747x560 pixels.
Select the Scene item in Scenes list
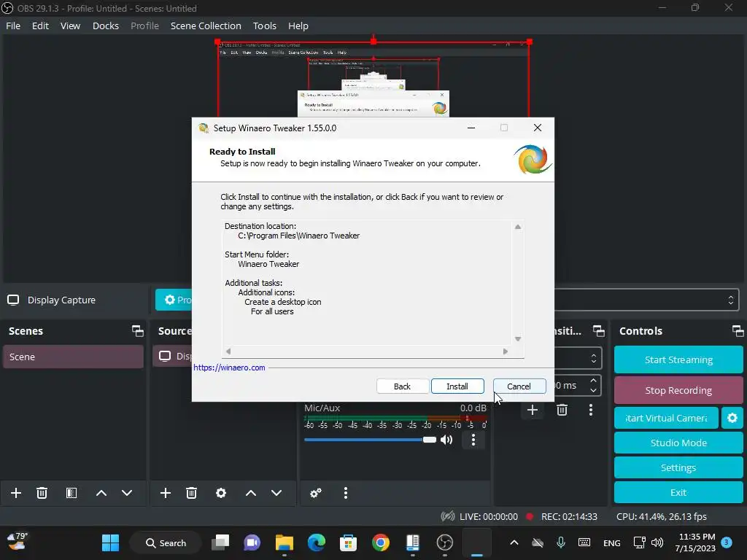(x=74, y=357)
